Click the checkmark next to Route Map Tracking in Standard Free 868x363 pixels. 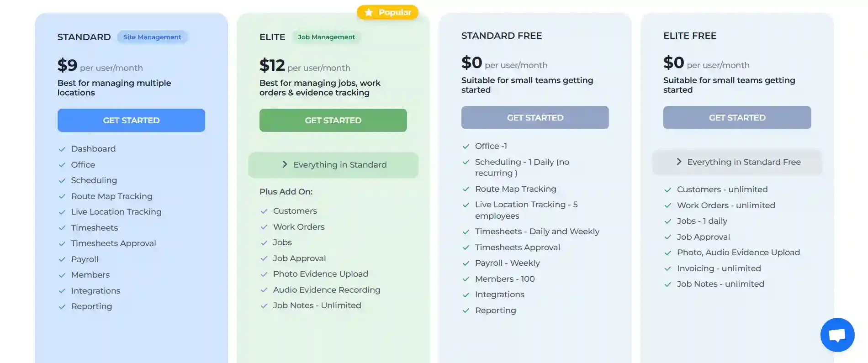[466, 189]
